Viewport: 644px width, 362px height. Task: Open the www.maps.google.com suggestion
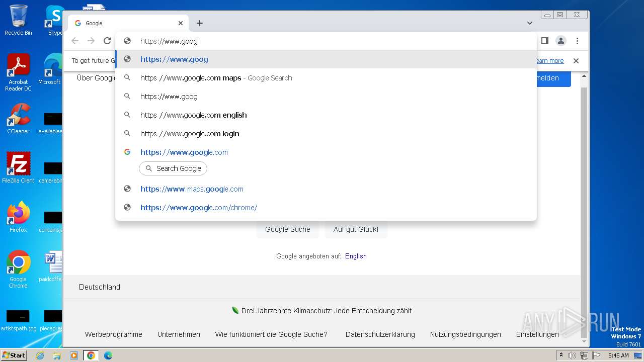click(x=326, y=189)
